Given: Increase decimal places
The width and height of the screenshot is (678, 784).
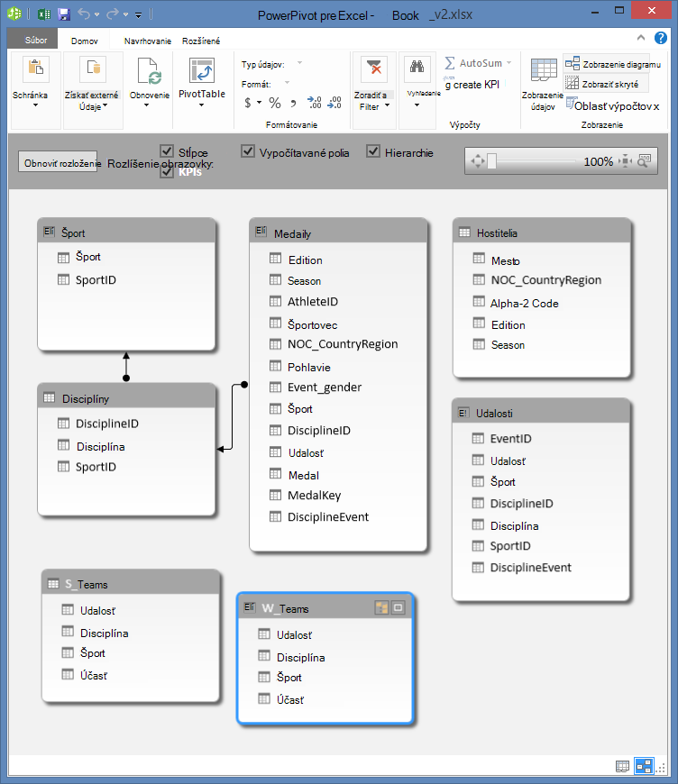Looking at the screenshot, I should tap(315, 103).
